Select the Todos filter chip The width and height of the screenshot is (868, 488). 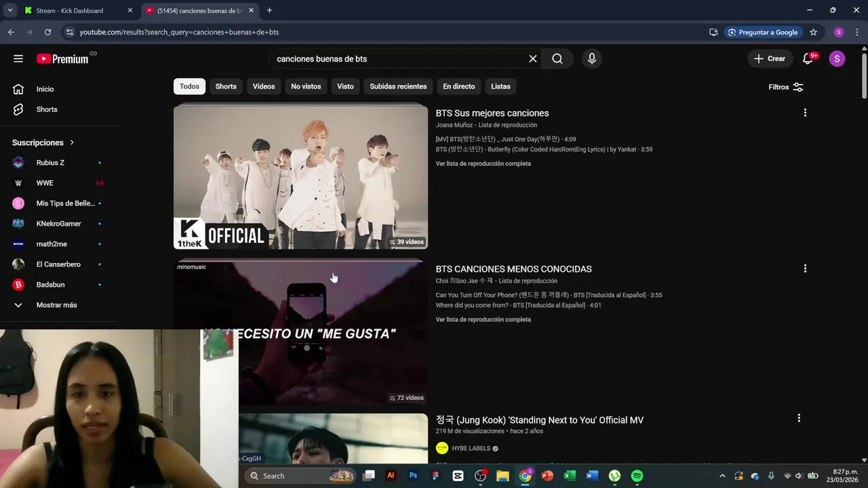click(189, 87)
